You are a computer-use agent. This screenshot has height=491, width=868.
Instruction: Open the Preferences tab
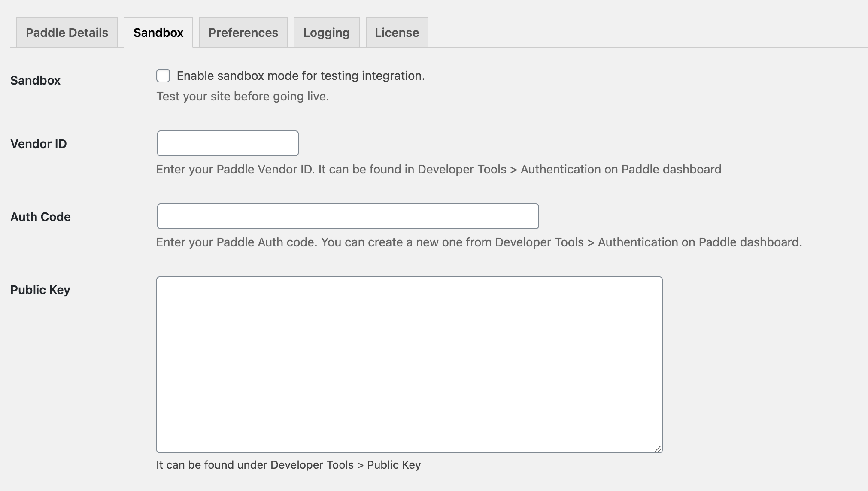pos(243,32)
